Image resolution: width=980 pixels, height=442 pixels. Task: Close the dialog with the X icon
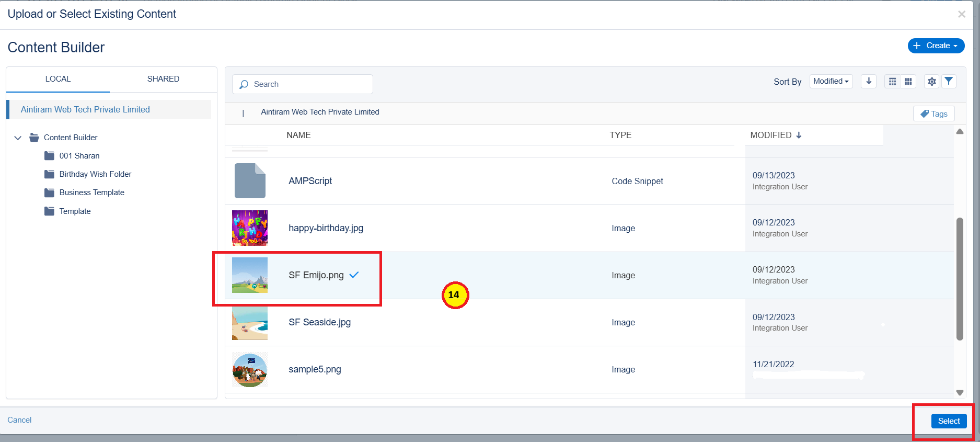[x=961, y=14]
